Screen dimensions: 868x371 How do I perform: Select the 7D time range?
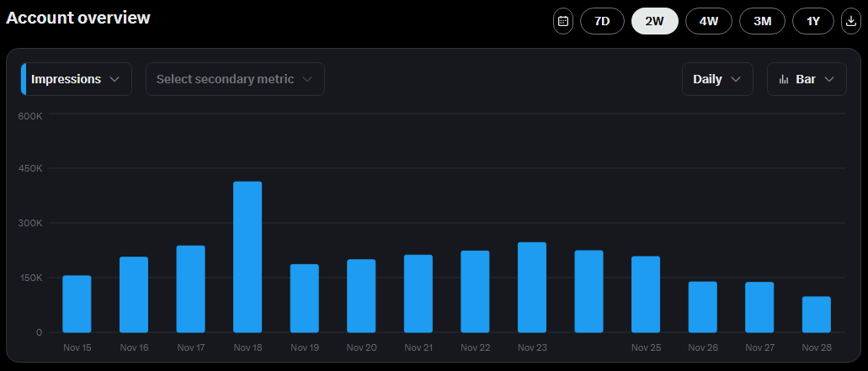[602, 21]
